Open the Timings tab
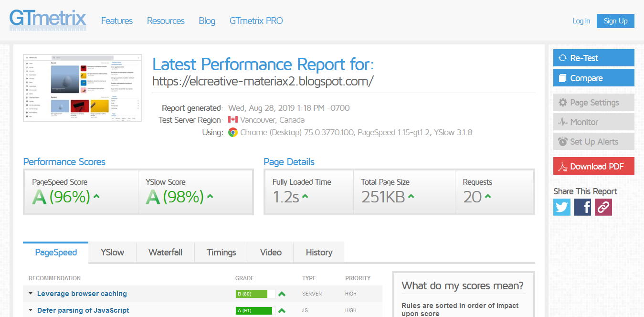 (x=222, y=253)
